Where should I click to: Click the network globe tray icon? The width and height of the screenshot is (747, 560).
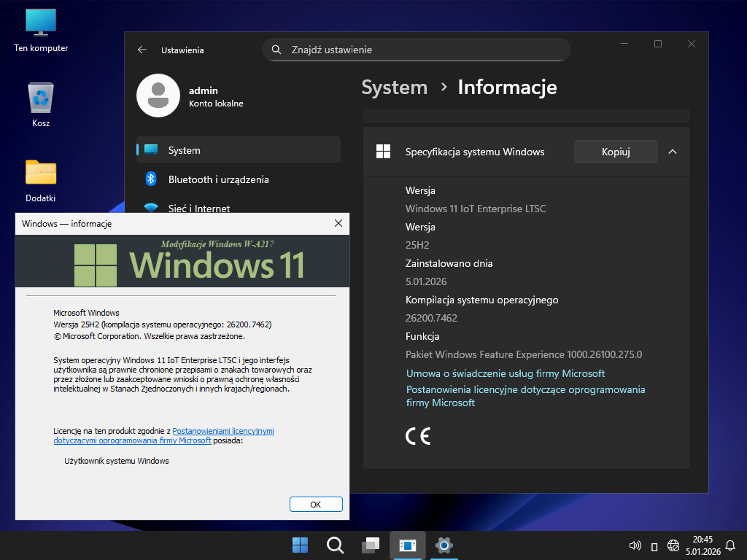[673, 545]
